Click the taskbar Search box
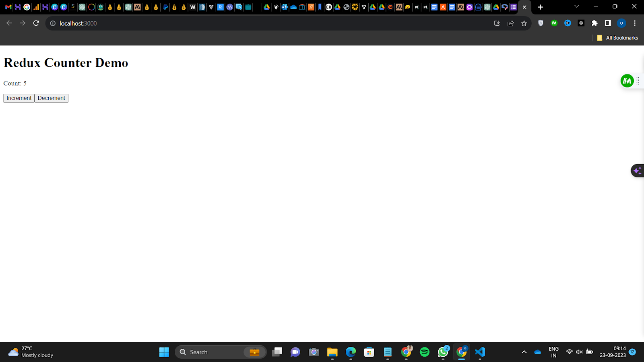The width and height of the screenshot is (644, 362). (x=221, y=352)
